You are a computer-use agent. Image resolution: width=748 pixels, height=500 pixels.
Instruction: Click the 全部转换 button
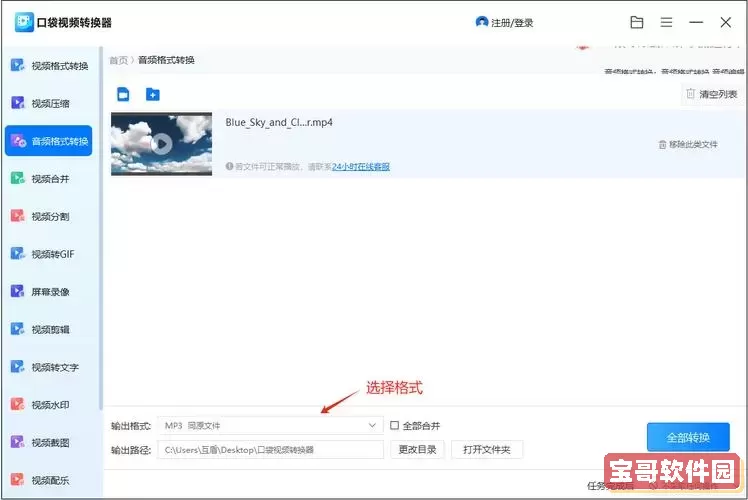[688, 437]
